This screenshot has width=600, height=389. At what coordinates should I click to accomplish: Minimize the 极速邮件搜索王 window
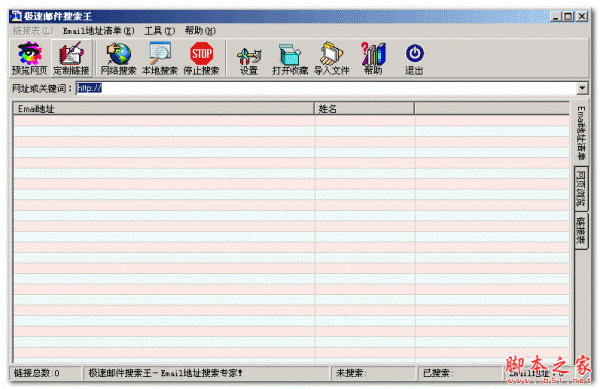coord(556,16)
